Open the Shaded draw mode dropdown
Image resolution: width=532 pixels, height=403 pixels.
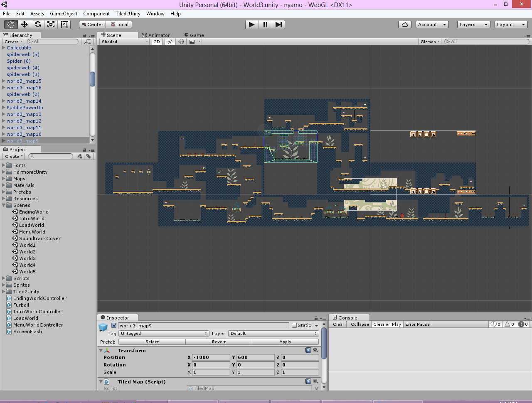tap(124, 42)
